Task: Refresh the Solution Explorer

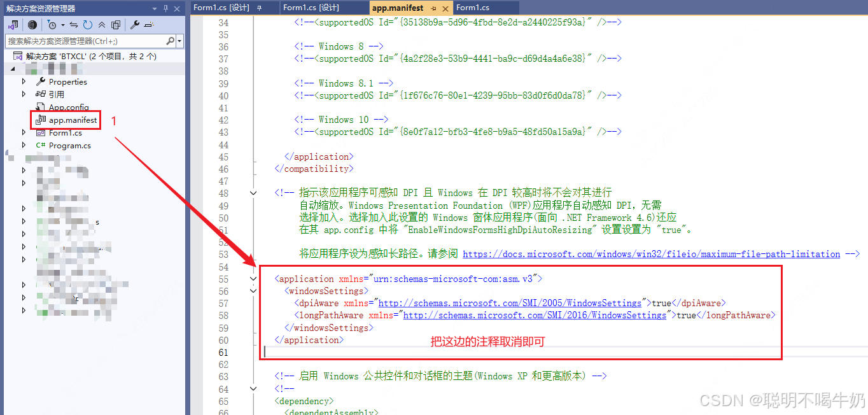Action: pyautogui.click(x=88, y=25)
